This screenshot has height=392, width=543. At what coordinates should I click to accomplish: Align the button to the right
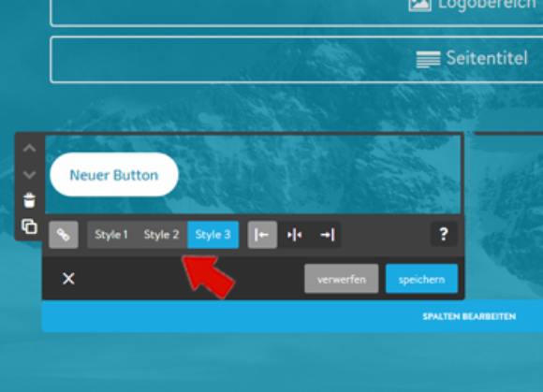(x=327, y=235)
